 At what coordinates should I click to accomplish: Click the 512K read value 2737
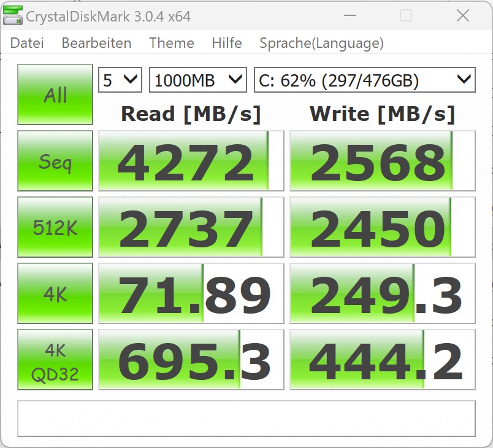click(191, 227)
